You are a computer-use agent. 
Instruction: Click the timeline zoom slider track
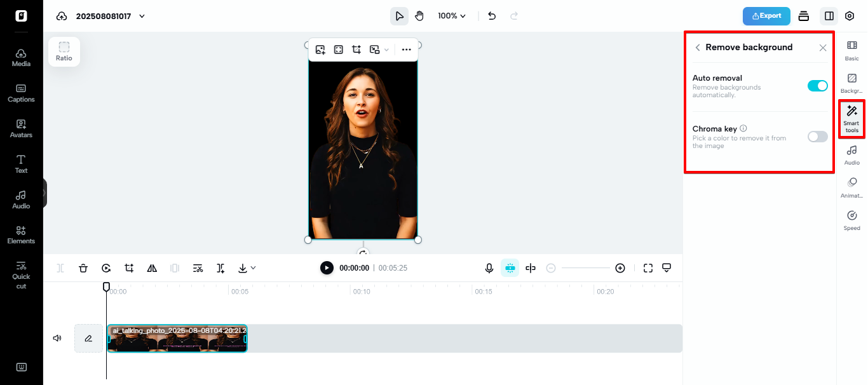coord(585,268)
